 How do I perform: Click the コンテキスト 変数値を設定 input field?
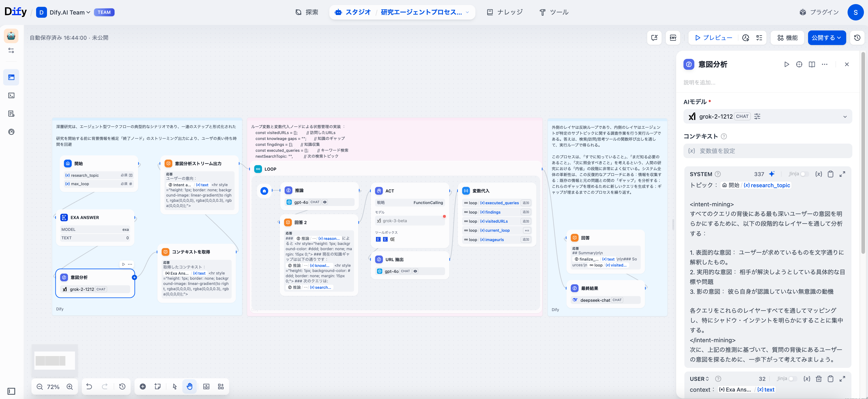(767, 151)
